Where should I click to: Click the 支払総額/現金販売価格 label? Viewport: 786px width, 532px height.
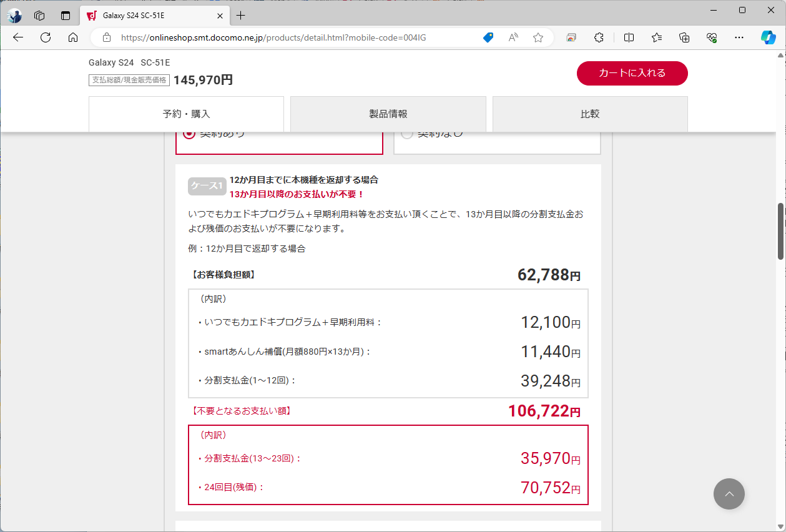click(129, 80)
